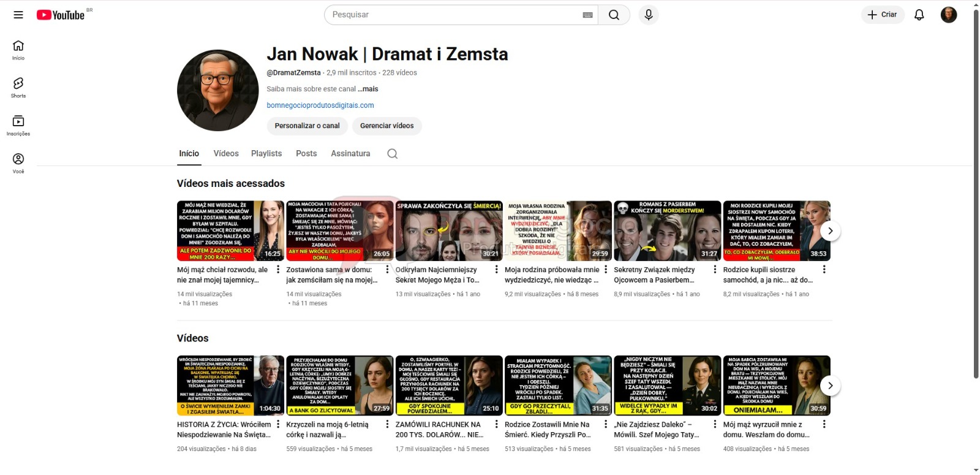
Task: Expand channel description with '...mais'
Action: coord(368,89)
